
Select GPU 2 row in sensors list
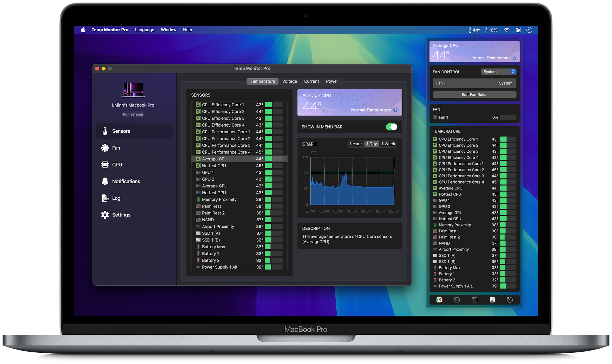pyautogui.click(x=239, y=179)
